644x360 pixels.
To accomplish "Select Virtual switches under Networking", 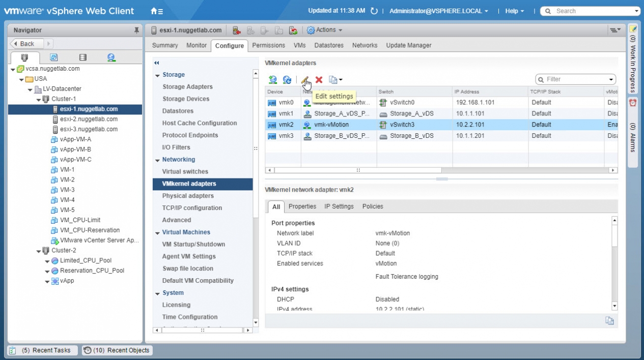I will (185, 171).
